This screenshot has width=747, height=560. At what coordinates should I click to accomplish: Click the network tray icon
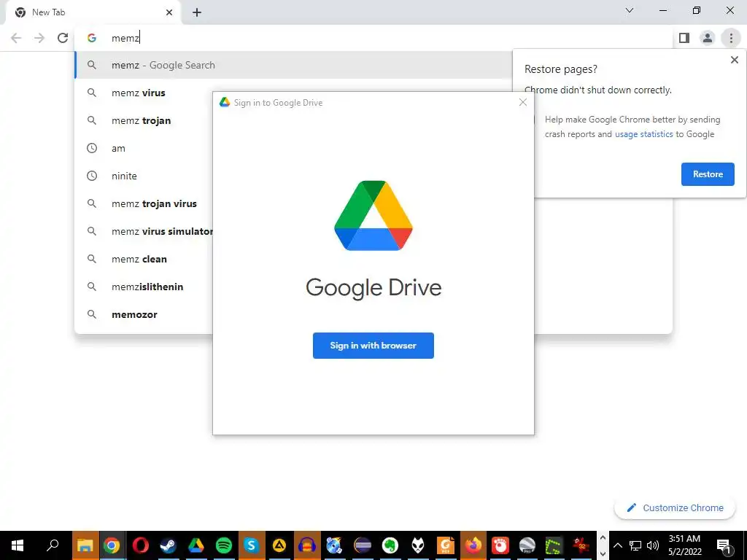pos(635,545)
